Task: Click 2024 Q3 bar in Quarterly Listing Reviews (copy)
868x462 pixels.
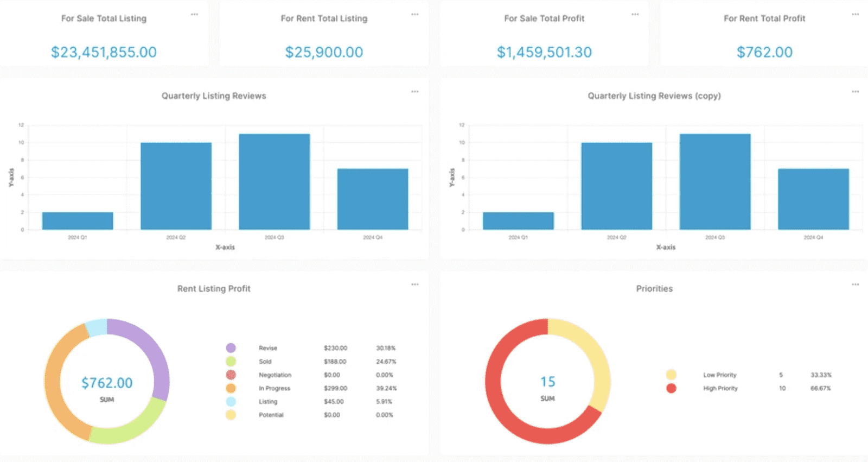Action: (x=715, y=182)
